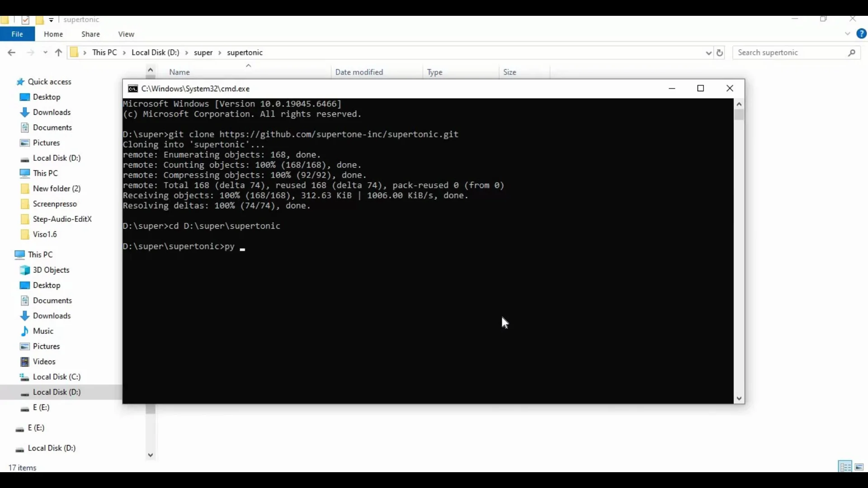Open the File menu

[17, 34]
